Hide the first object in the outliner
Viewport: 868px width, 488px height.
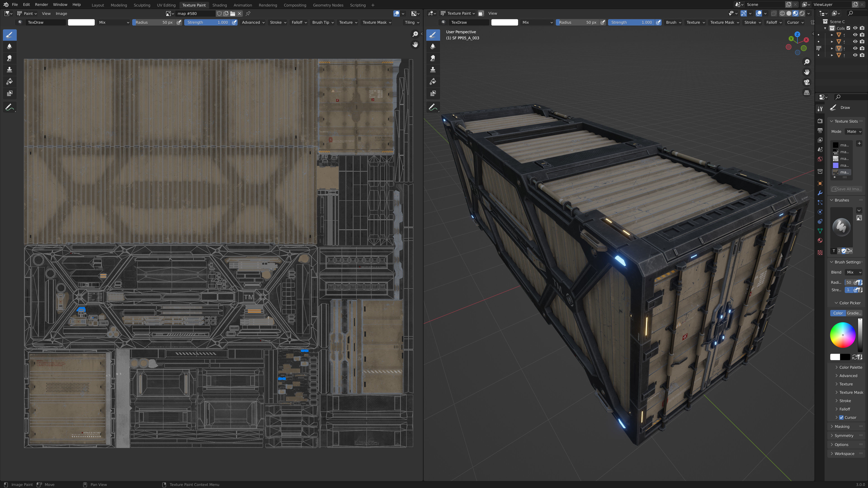click(855, 35)
